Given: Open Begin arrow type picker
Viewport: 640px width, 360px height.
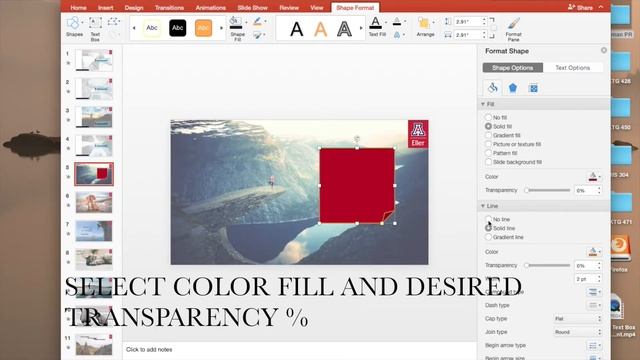Looking at the screenshot, I should pyautogui.click(x=594, y=346).
